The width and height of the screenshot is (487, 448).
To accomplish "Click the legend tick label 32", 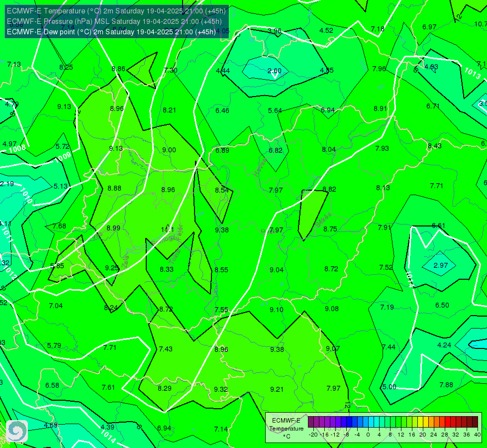I will coord(456,435).
